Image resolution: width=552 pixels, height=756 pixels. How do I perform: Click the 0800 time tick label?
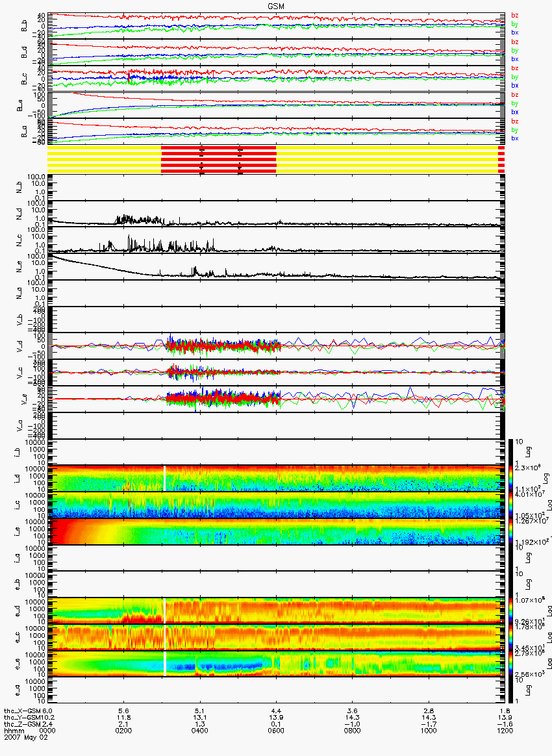(x=353, y=731)
